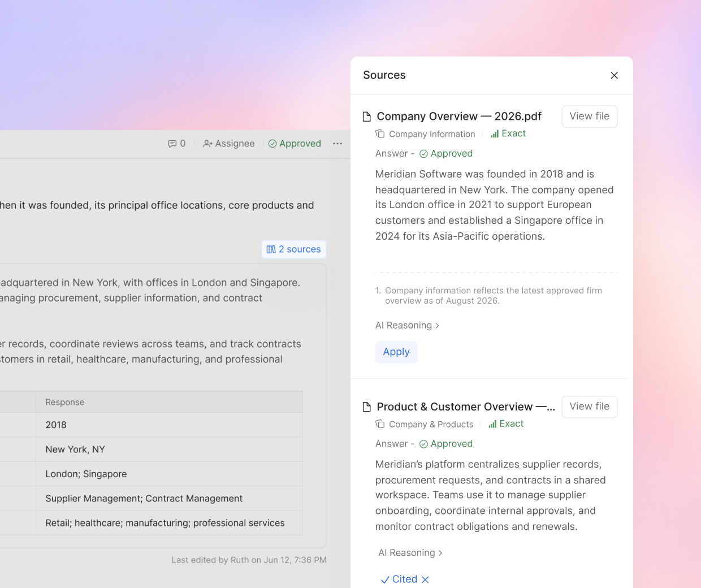The image size is (701, 588).
Task: Click the Approved check icon under Company Overview
Action: [x=423, y=154]
